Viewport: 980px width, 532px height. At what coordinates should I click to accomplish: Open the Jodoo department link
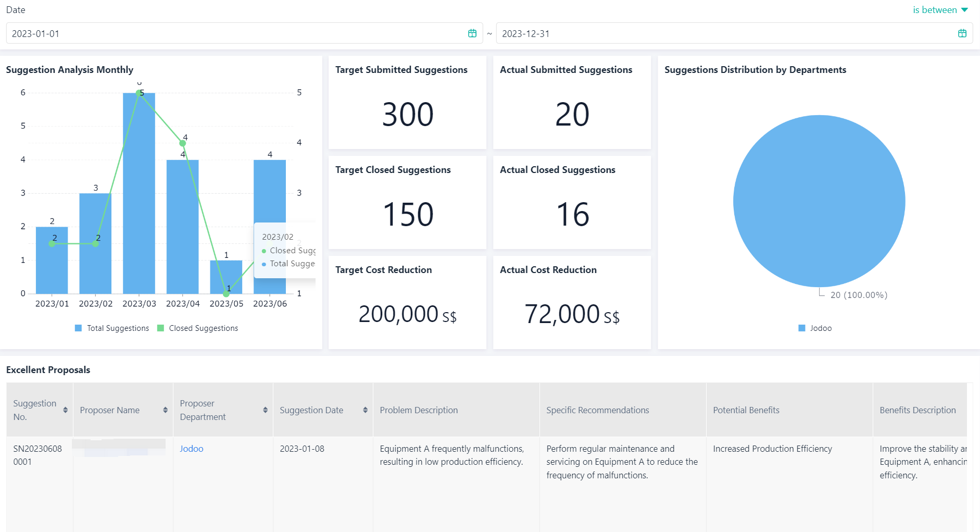pyautogui.click(x=191, y=449)
